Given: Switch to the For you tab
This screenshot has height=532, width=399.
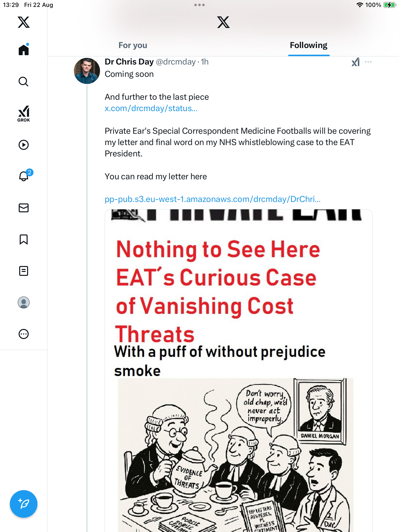Looking at the screenshot, I should click(133, 45).
